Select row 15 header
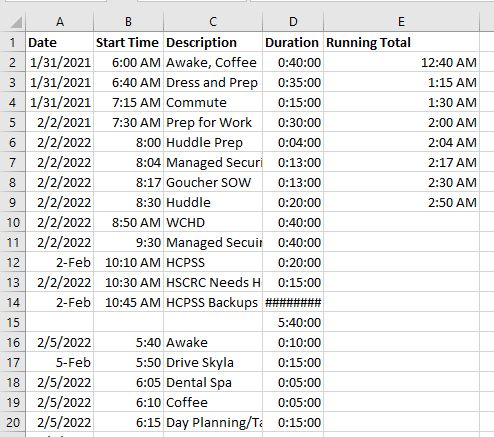This screenshot has height=437, width=494. pos(13,322)
